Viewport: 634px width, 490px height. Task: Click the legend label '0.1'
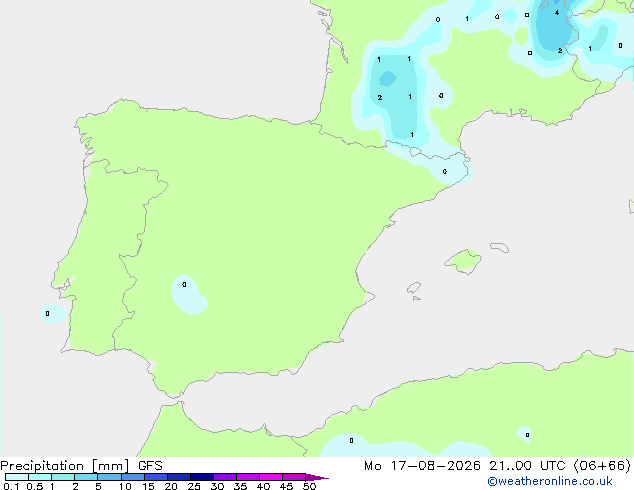11,486
